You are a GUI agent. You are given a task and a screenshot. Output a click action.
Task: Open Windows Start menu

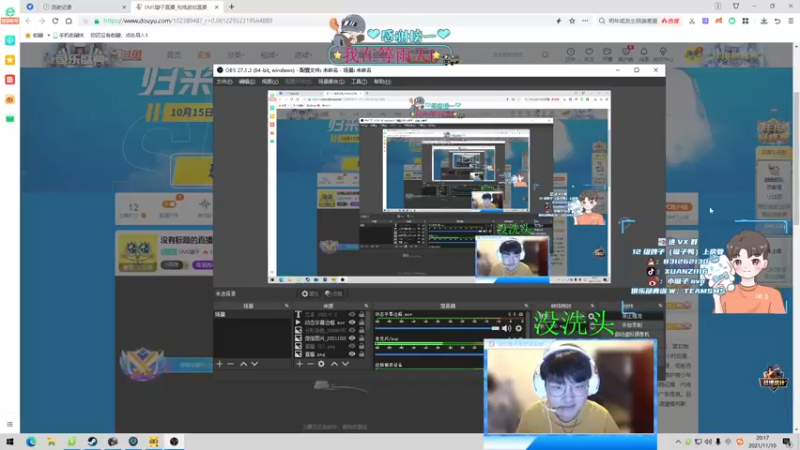coord(10,442)
